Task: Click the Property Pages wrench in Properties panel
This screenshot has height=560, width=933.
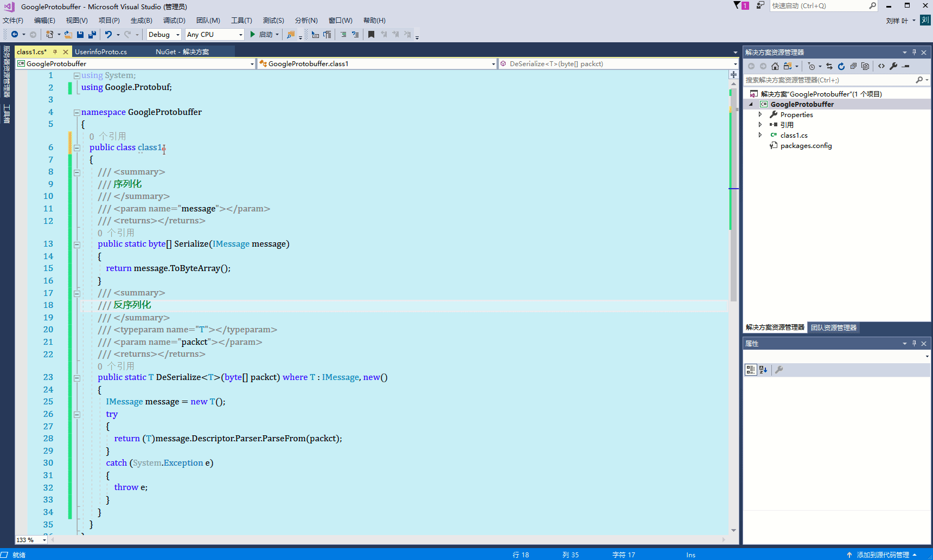Action: (x=779, y=370)
